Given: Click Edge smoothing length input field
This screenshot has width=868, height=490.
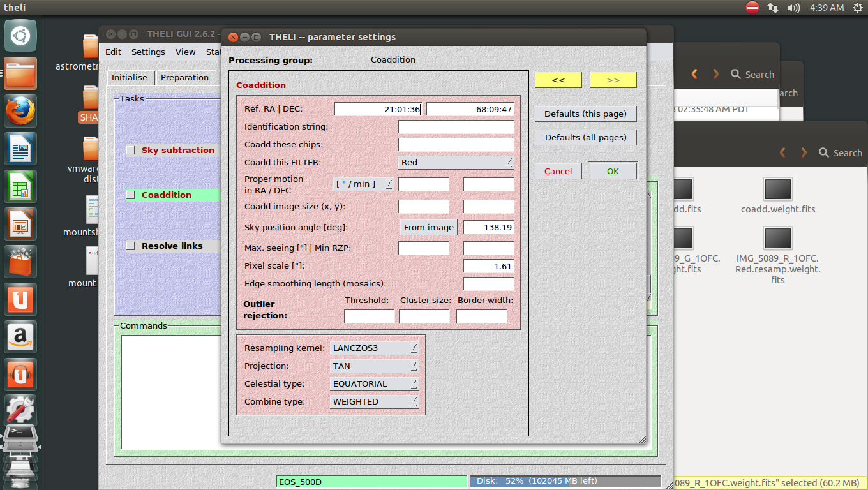Looking at the screenshot, I should pos(488,284).
